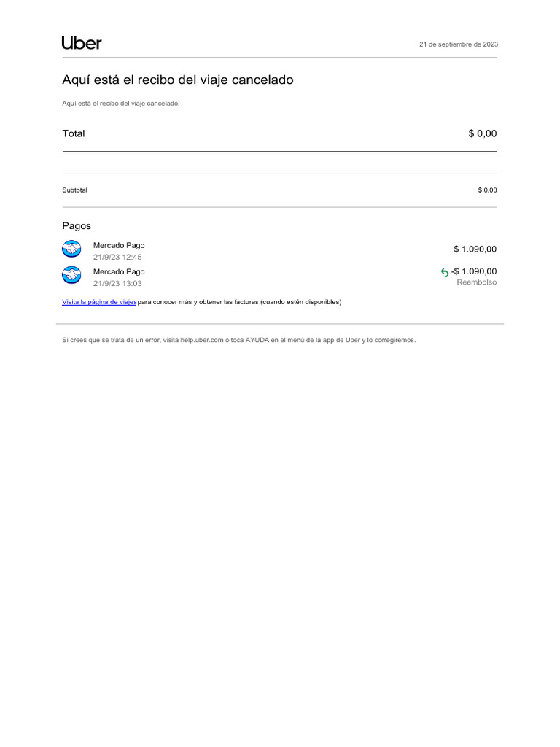Click the Subtotal amount $ 0,00

(x=487, y=190)
